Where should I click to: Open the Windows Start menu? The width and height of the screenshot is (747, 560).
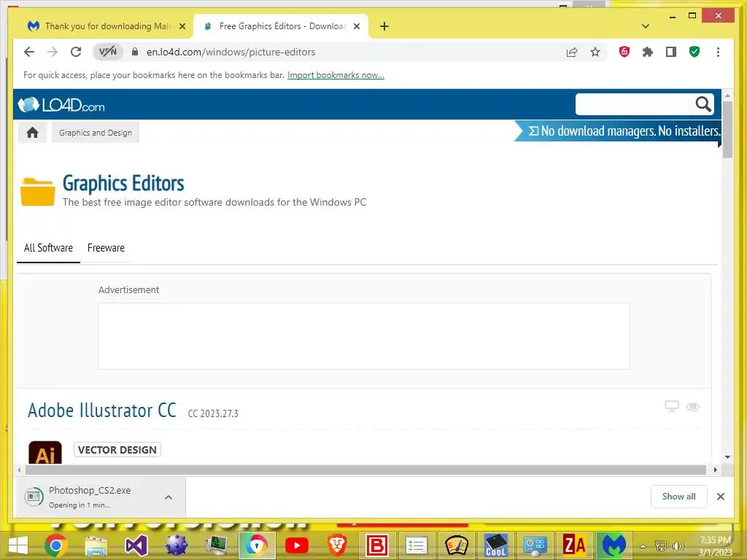pyautogui.click(x=18, y=545)
